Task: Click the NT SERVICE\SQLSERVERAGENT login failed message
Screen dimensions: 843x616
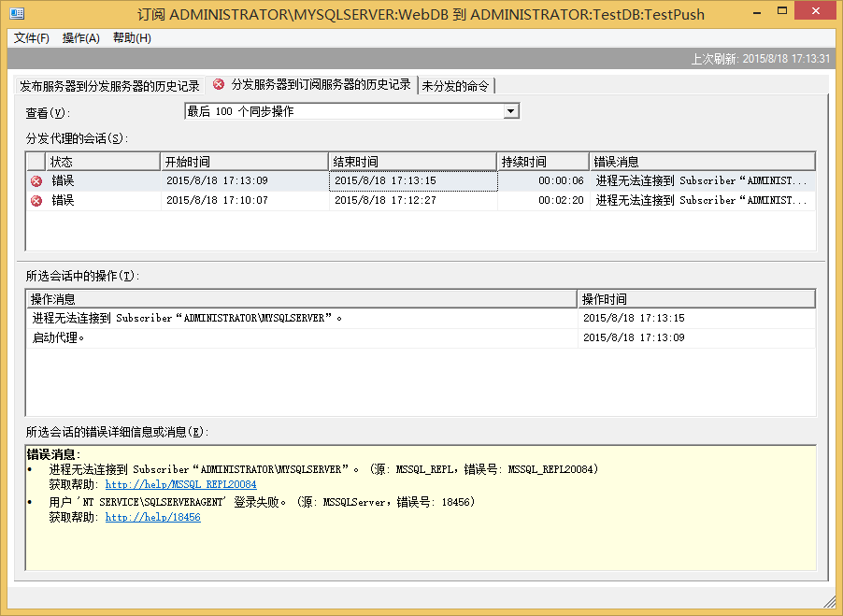Action: point(263,502)
